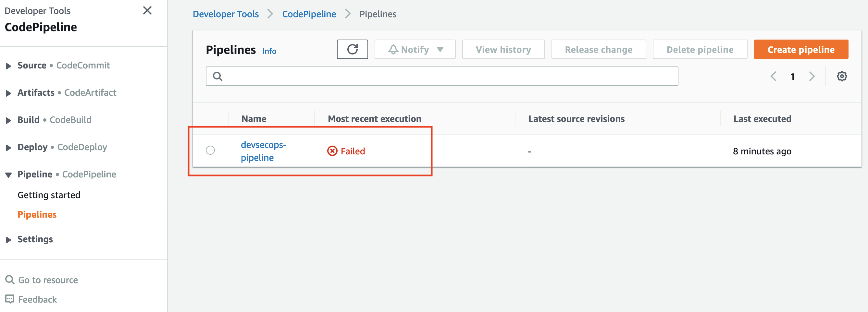868x312 pixels.
Task: Click the Create pipeline button
Action: pos(800,50)
